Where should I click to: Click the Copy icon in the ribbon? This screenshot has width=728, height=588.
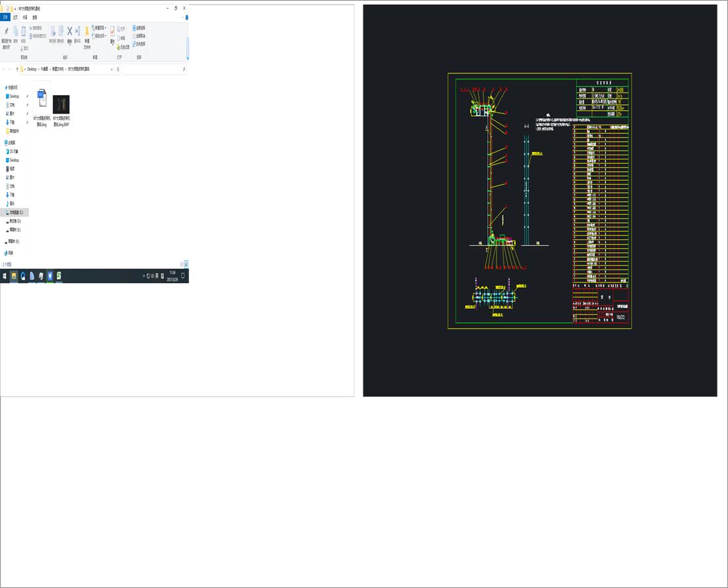point(15,31)
